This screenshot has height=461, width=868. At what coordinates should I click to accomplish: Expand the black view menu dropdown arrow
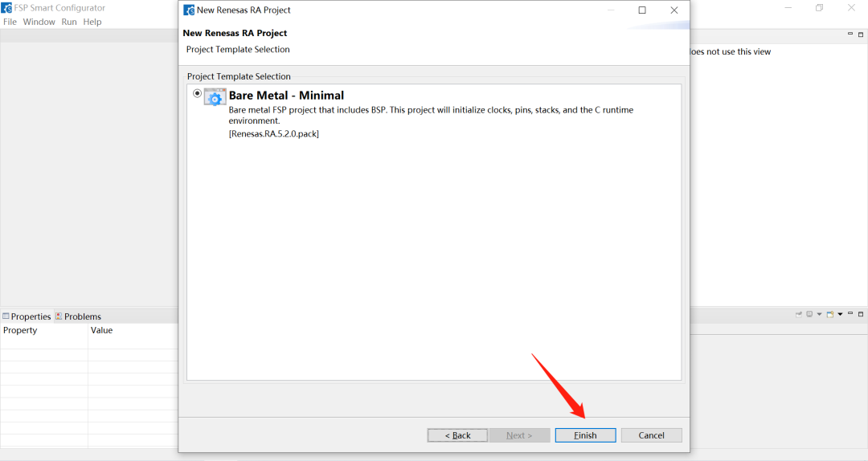point(839,314)
